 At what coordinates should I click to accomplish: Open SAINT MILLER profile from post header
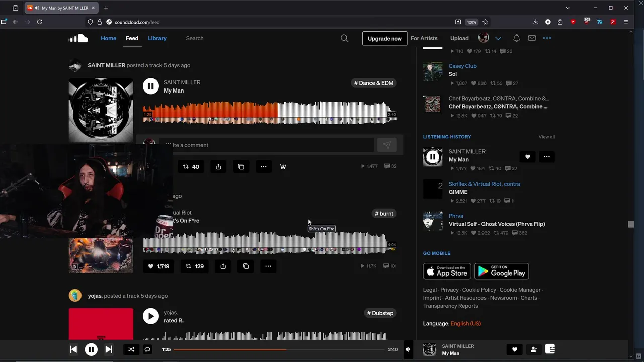click(107, 65)
